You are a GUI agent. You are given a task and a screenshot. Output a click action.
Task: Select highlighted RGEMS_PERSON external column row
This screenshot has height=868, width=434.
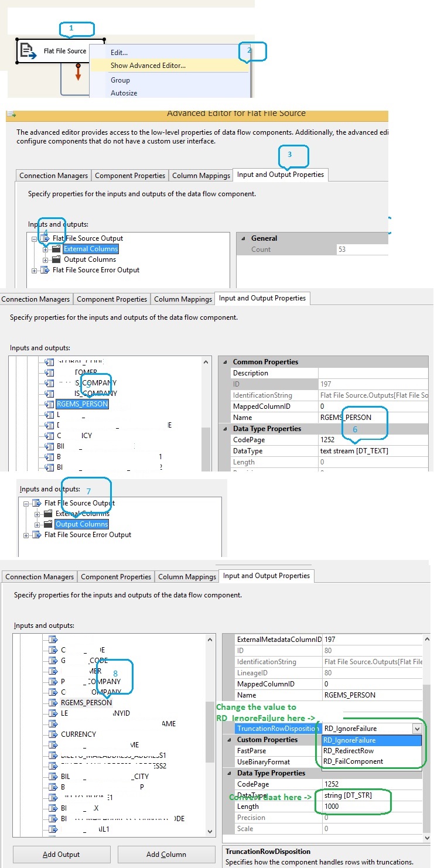click(x=83, y=404)
